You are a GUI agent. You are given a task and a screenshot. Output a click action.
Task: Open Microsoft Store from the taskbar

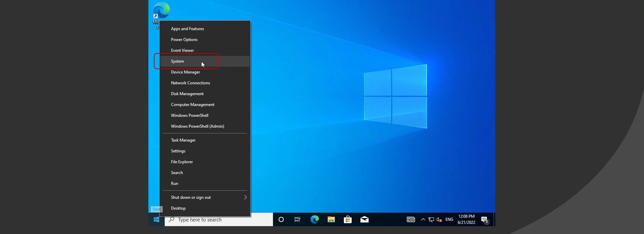(348, 219)
